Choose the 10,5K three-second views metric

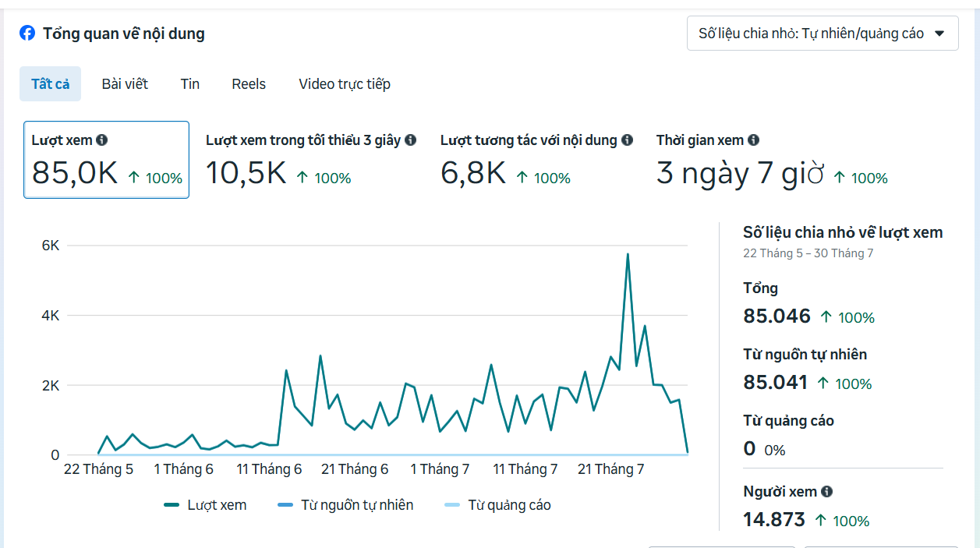click(246, 173)
